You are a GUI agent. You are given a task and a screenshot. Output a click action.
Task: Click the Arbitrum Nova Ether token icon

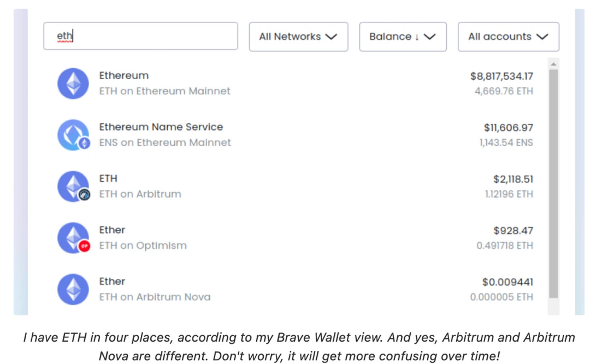point(73,289)
